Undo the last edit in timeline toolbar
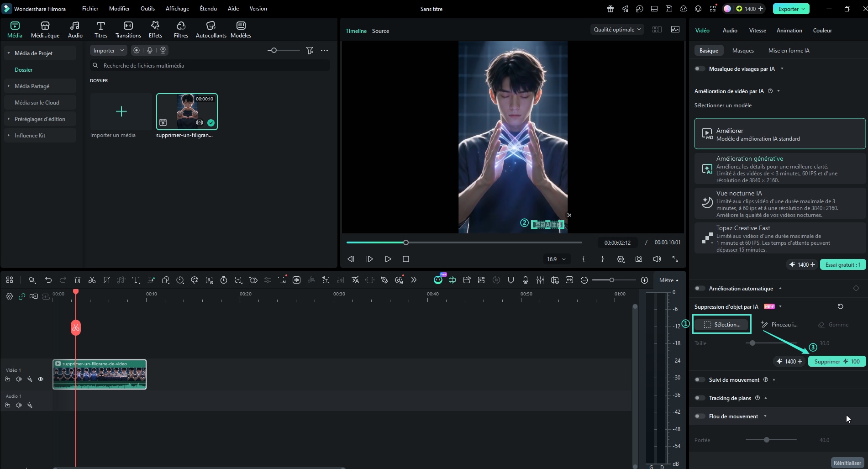The width and height of the screenshot is (868, 469). tap(48, 280)
